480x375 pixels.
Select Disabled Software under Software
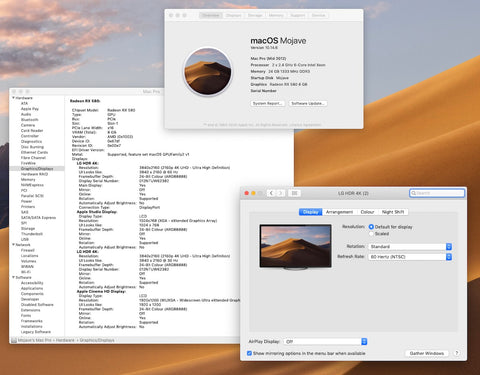[x=37, y=305]
